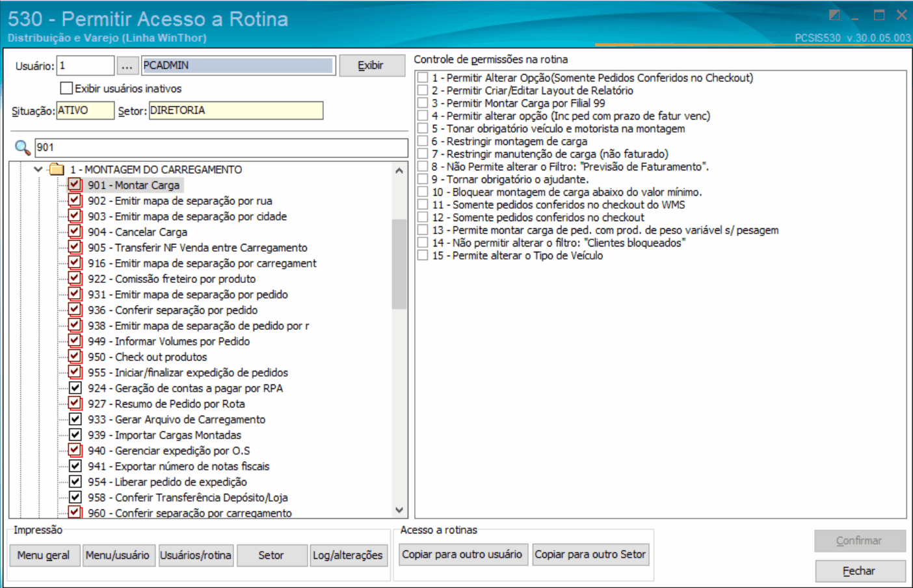
Task: Select 901 - Montar Carga tree item
Action: click(134, 185)
